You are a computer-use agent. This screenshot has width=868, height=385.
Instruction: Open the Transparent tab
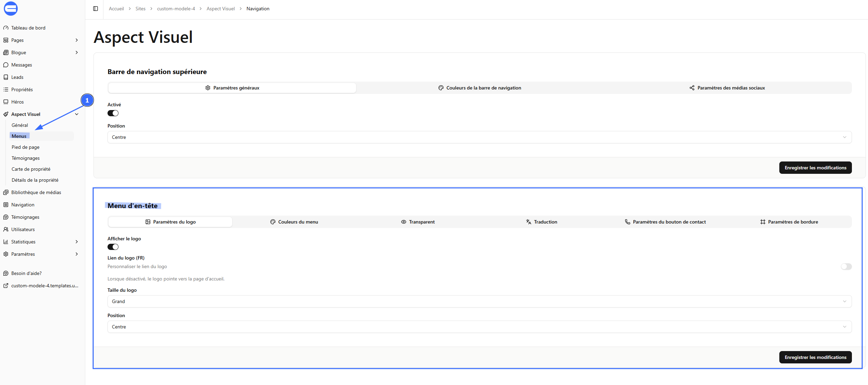point(418,222)
